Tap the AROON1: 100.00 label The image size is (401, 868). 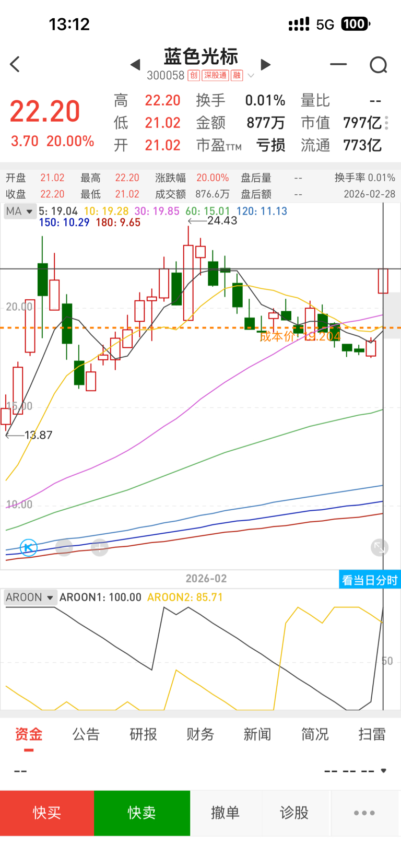[100, 597]
